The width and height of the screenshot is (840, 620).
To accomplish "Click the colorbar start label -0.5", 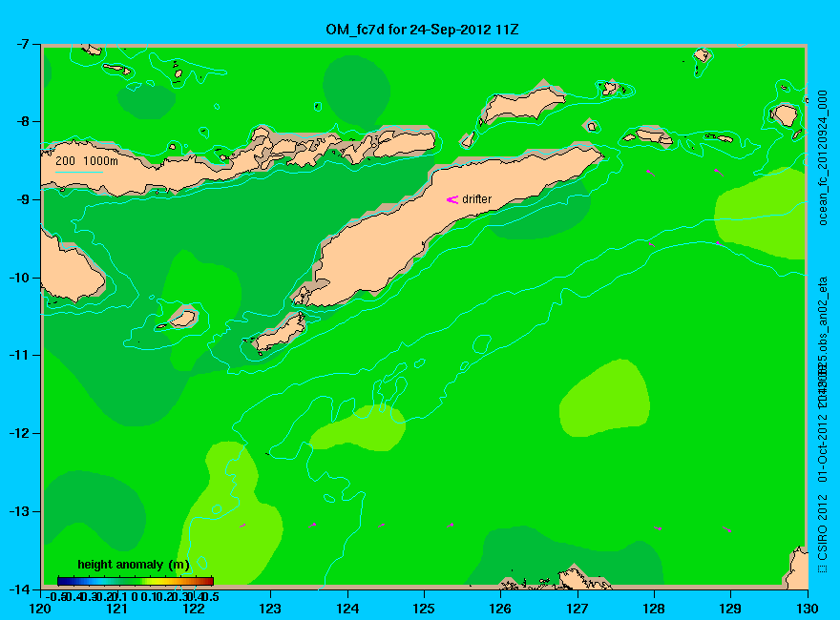I will click(x=55, y=596).
